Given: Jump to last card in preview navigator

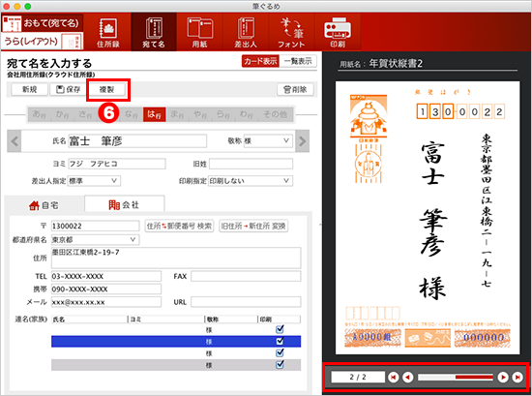Looking at the screenshot, I should [x=517, y=377].
